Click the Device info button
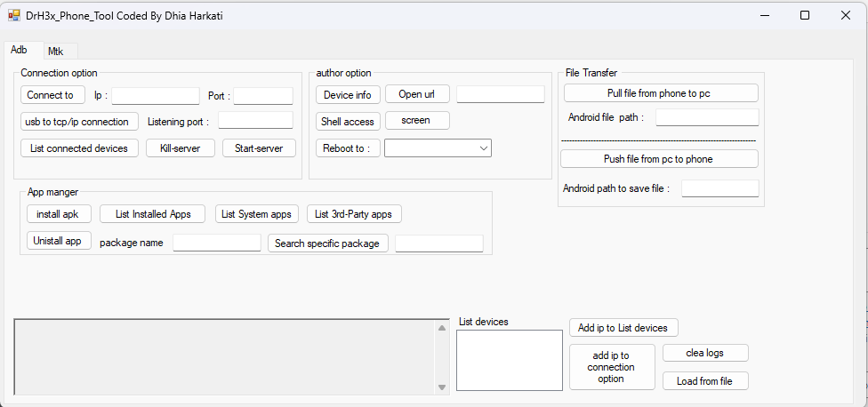 pos(349,94)
